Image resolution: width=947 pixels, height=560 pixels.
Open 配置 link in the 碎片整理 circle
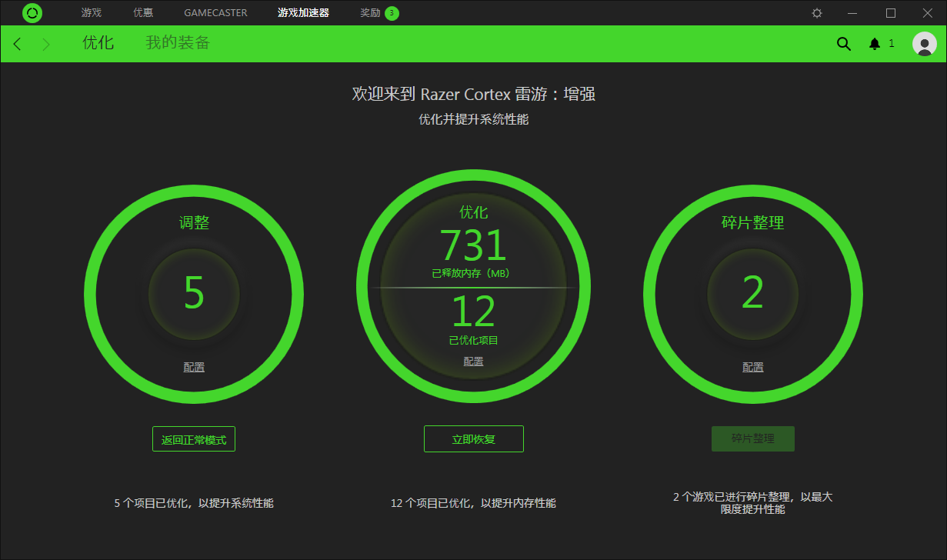(753, 368)
